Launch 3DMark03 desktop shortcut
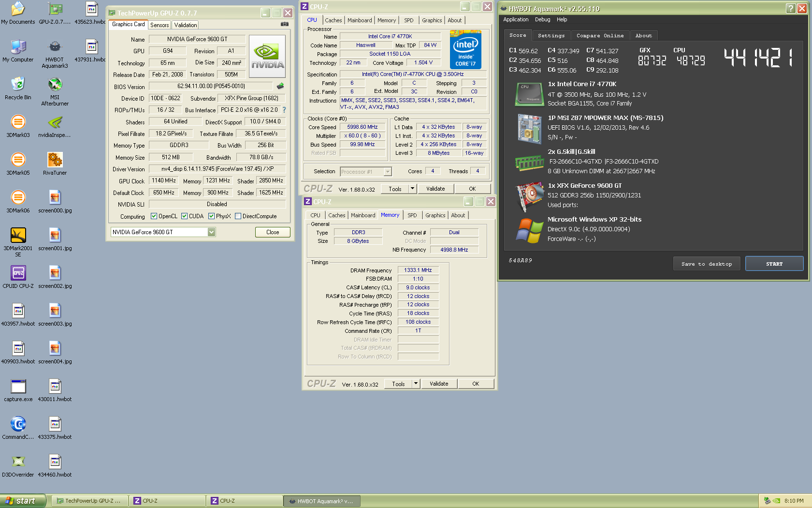Screen dimensions: 812x508 tap(18, 126)
